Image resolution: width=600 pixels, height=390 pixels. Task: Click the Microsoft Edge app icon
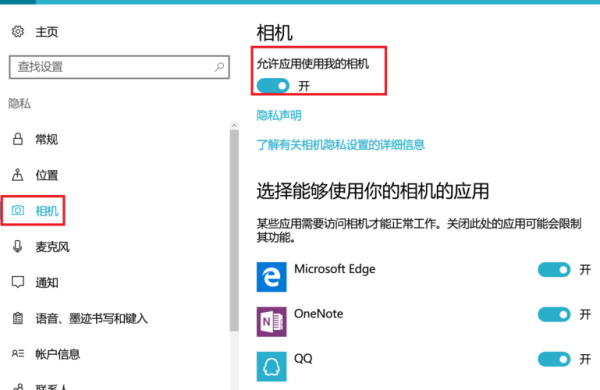click(271, 277)
